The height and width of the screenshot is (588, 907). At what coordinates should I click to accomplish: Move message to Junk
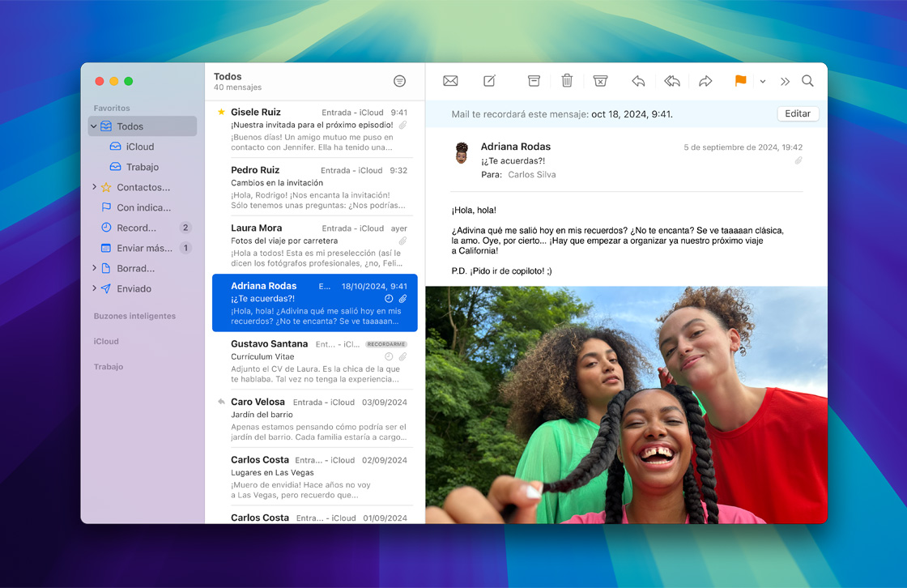pyautogui.click(x=600, y=81)
